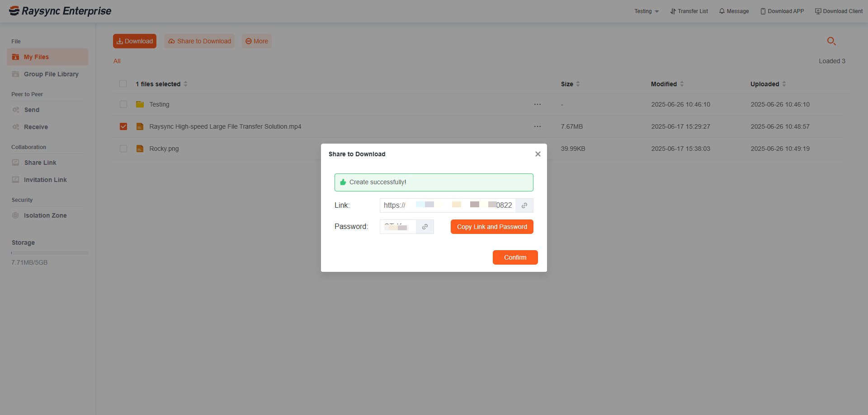Viewport: 868px width, 415px height.
Task: Go to My Files
Action: (47, 57)
